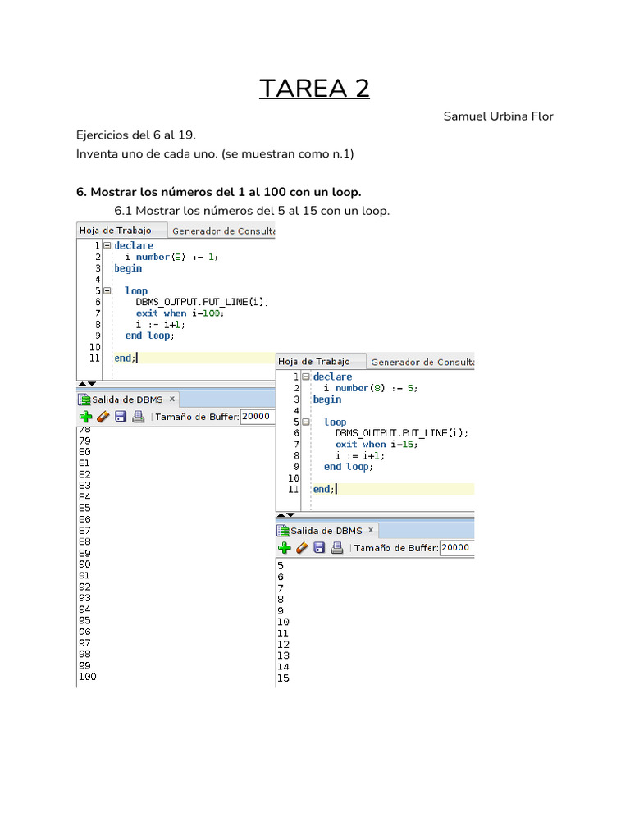This screenshot has width=630, height=840.
Task: Select left Salida de DBMS tab
Action: click(x=127, y=399)
